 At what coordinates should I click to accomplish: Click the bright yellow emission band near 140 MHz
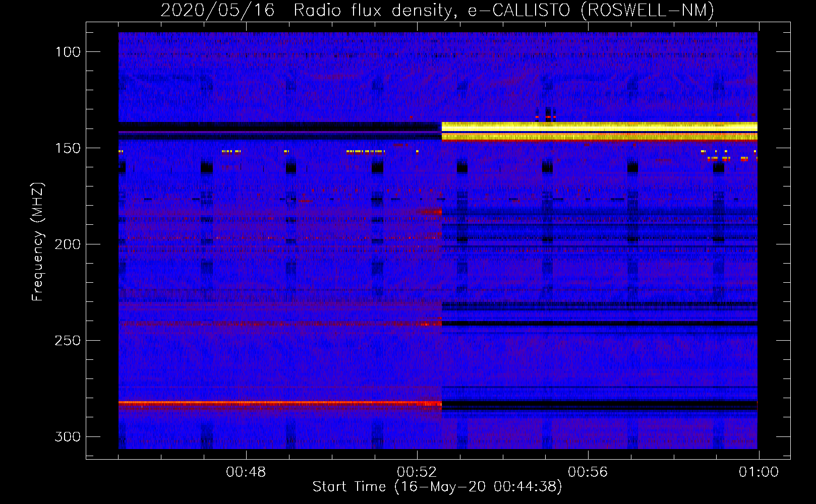click(x=600, y=131)
